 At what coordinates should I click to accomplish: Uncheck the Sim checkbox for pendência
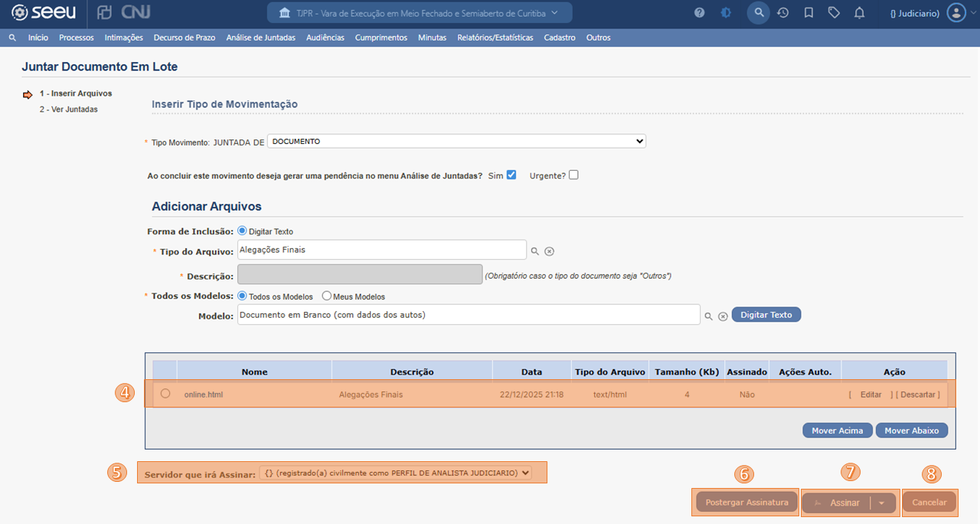point(511,175)
